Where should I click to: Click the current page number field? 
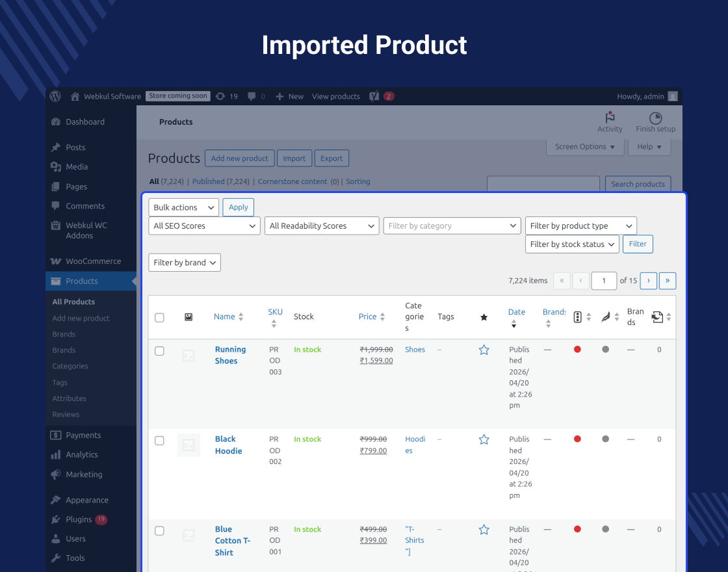(604, 281)
